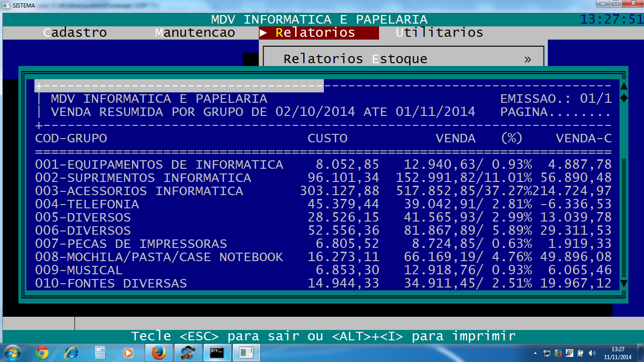The image size is (644, 362).
Task: Click the system clock 13:27:51
Action: point(611,19)
